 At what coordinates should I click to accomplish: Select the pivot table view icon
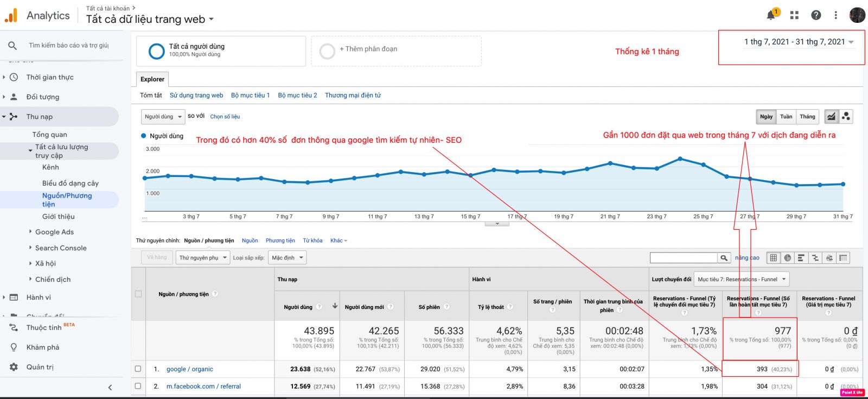tap(843, 258)
